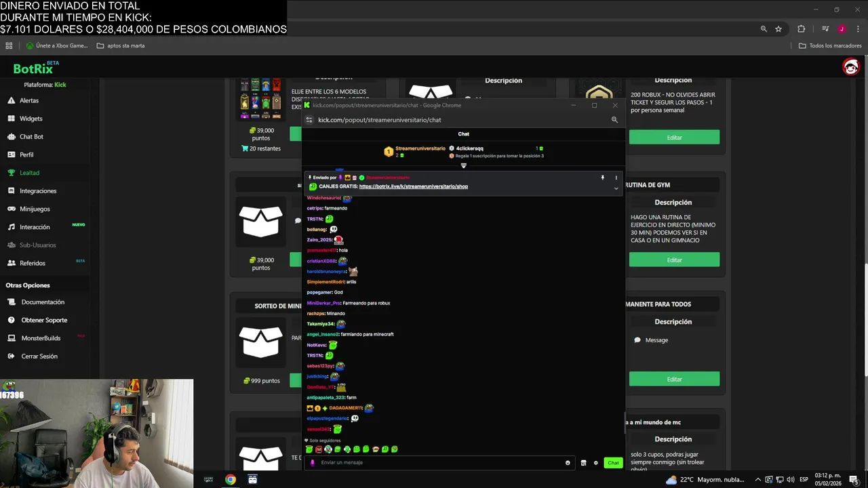The image size is (868, 488).
Task: Expand pinned message with chevron
Action: point(616,188)
